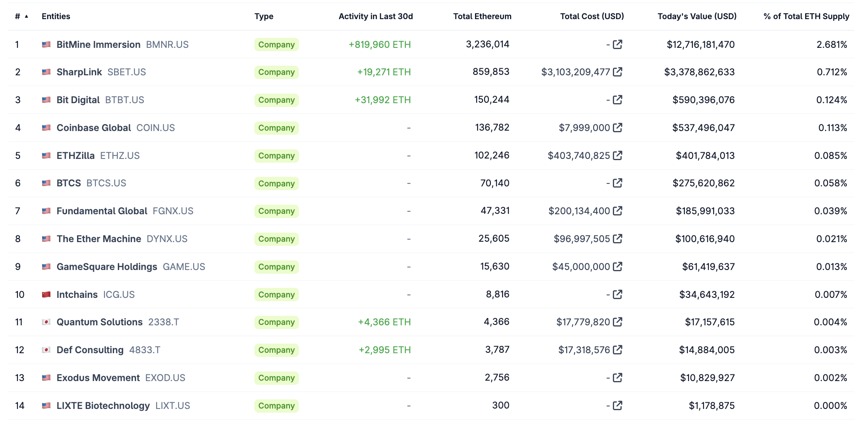Sort by Total Ethereum column header
The image size is (868, 426).
tap(482, 17)
